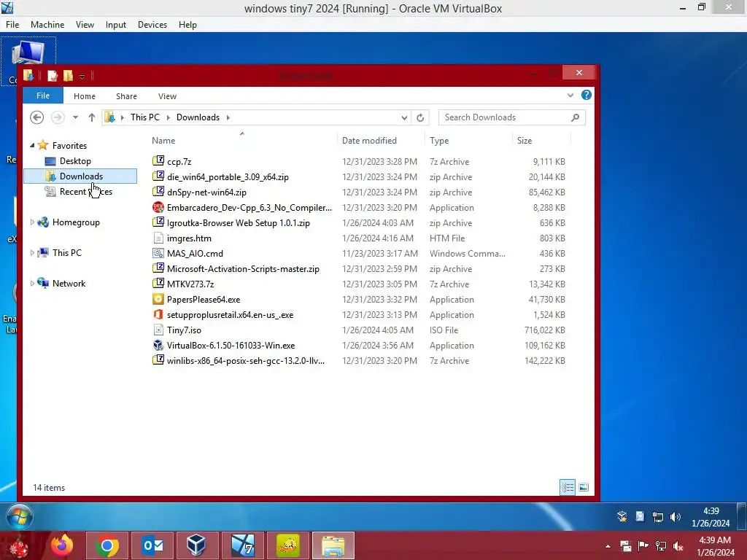Image resolution: width=747 pixels, height=560 pixels.
Task: Select dnSpy-net-win64.zip file icon
Action: pyautogui.click(x=158, y=192)
